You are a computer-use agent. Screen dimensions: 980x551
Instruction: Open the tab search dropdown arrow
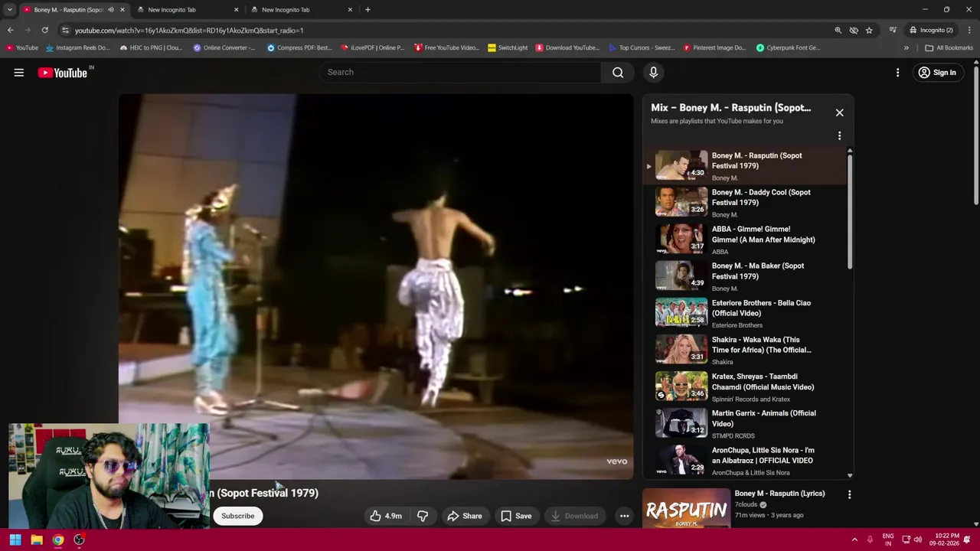pos(10,10)
